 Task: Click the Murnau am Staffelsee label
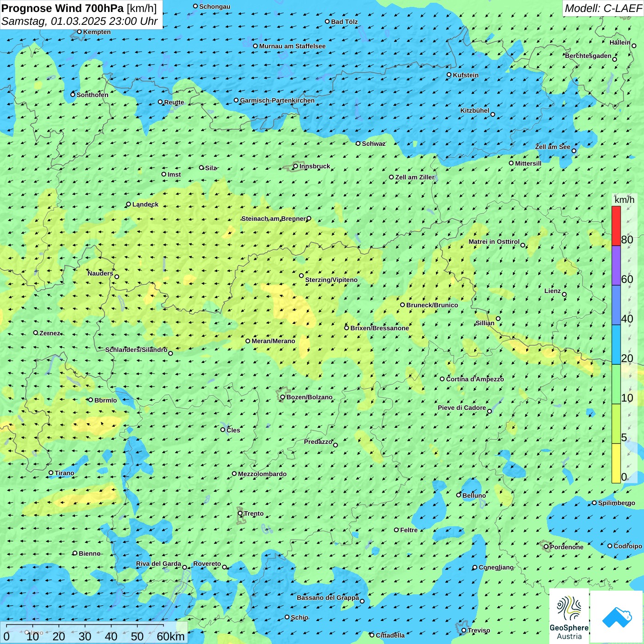(292, 46)
